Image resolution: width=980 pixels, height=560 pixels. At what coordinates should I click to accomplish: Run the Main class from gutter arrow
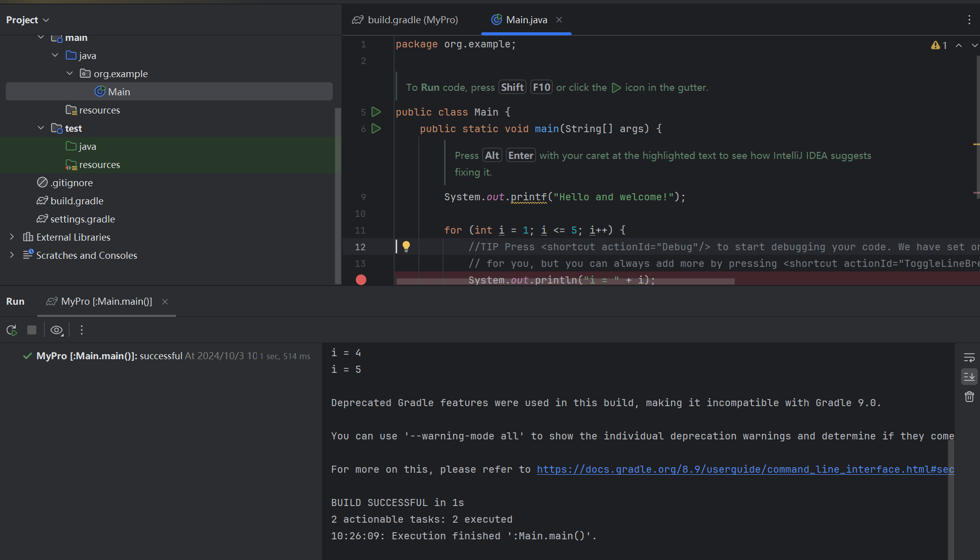[x=376, y=112]
